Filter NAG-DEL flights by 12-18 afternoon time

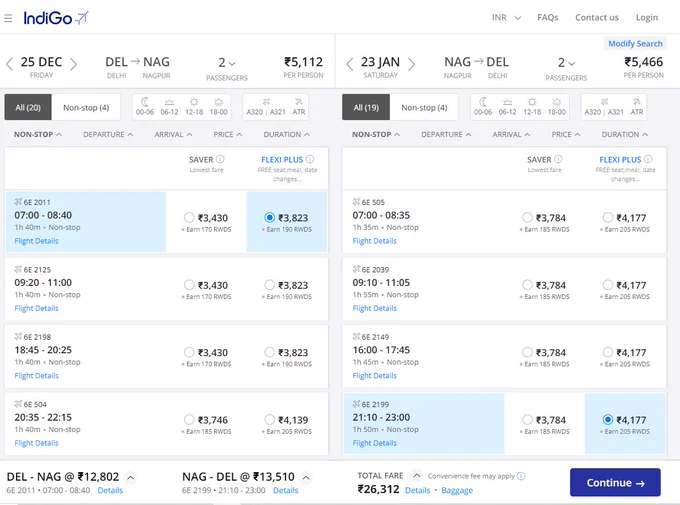coord(532,107)
